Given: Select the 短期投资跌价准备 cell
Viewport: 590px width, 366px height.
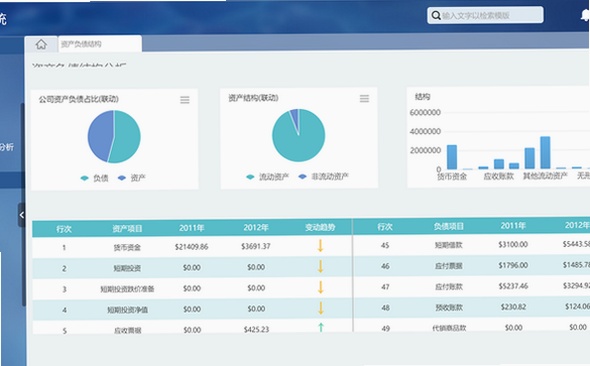Looking at the screenshot, I should pos(127,289).
